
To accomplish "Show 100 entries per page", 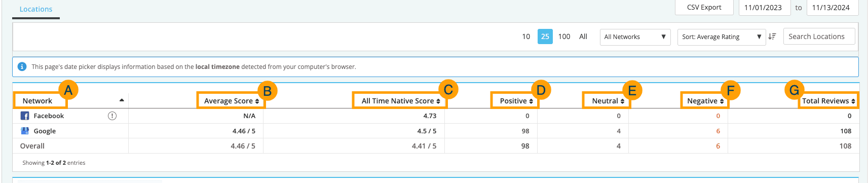I will point(564,36).
